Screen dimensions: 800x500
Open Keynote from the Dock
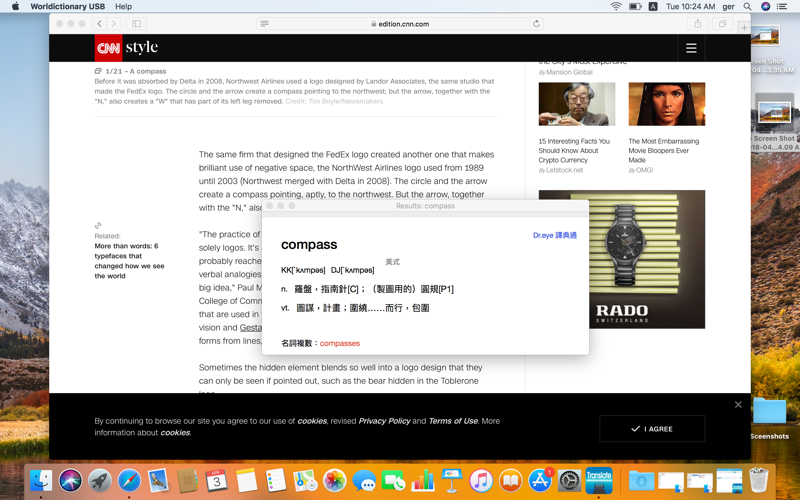452,481
